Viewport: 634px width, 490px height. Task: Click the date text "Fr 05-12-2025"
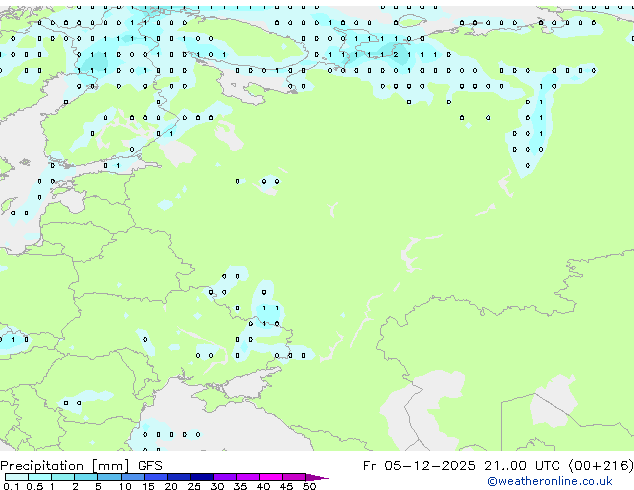coord(422,465)
